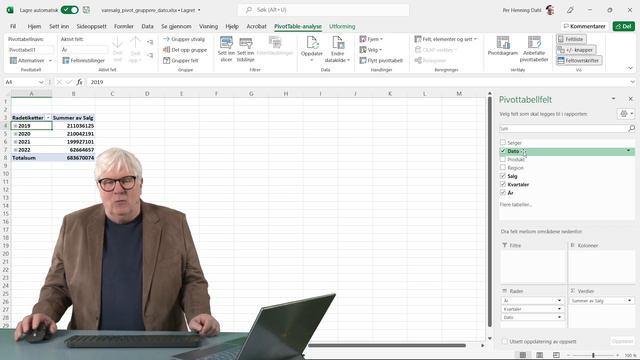Open Felt, elementer og sett dropdown
640x360 pixels.
[x=445, y=39]
